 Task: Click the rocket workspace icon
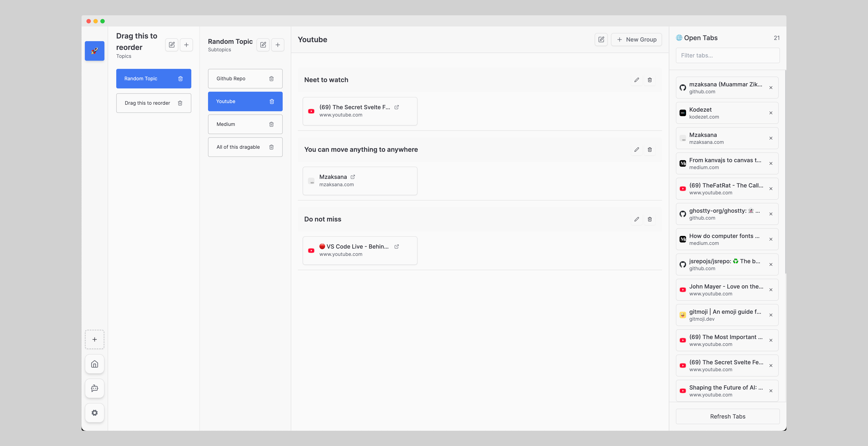tap(94, 51)
